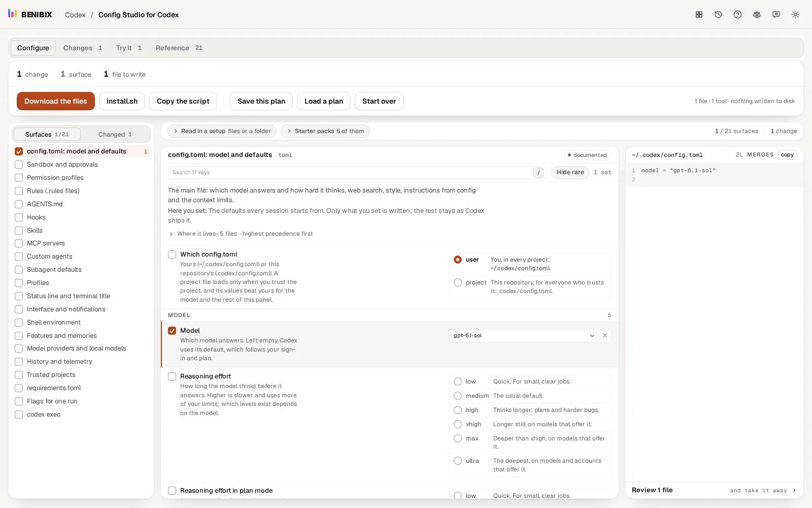The height and width of the screenshot is (508, 812).
Task: Click the slash shortcut icon in search field
Action: 538,173
